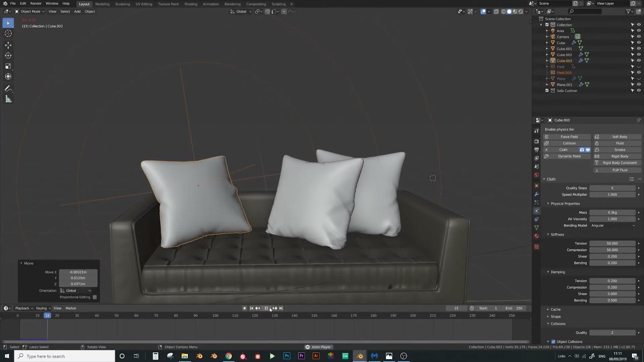Activate the Rotate tool

[x=8, y=56]
